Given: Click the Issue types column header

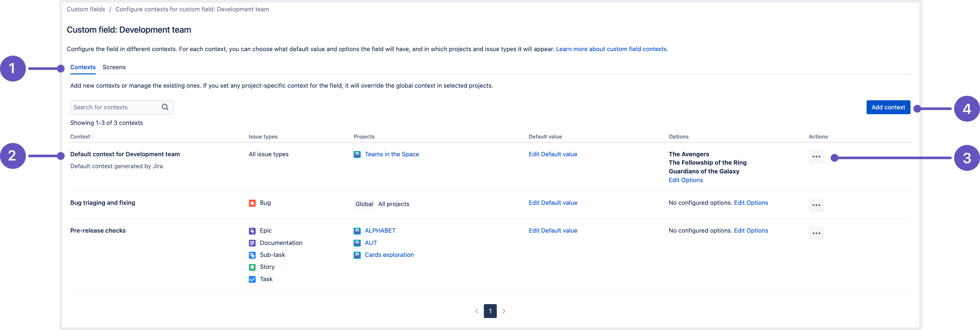Looking at the screenshot, I should [x=263, y=137].
